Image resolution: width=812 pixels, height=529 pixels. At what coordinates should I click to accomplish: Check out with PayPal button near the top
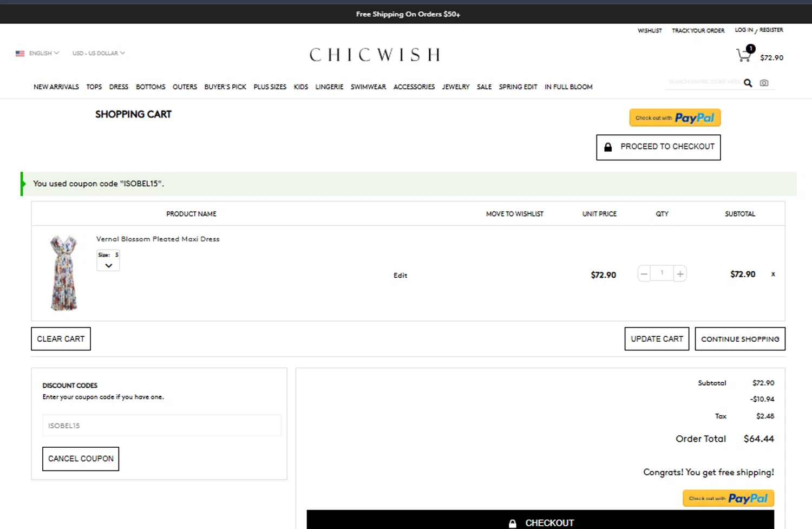[675, 117]
